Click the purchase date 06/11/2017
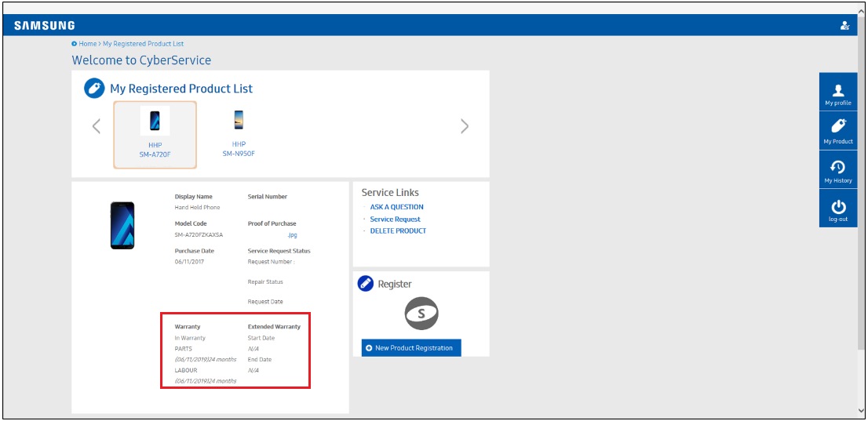 click(x=189, y=262)
